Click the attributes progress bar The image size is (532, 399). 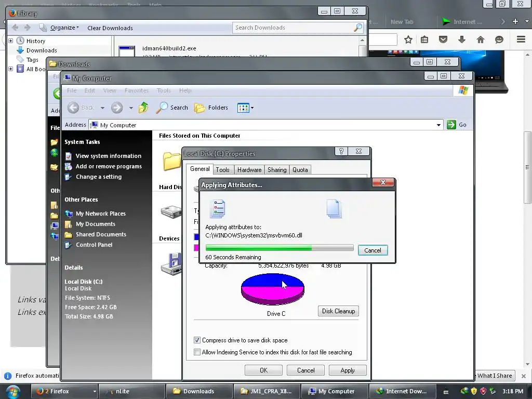pyautogui.click(x=279, y=248)
